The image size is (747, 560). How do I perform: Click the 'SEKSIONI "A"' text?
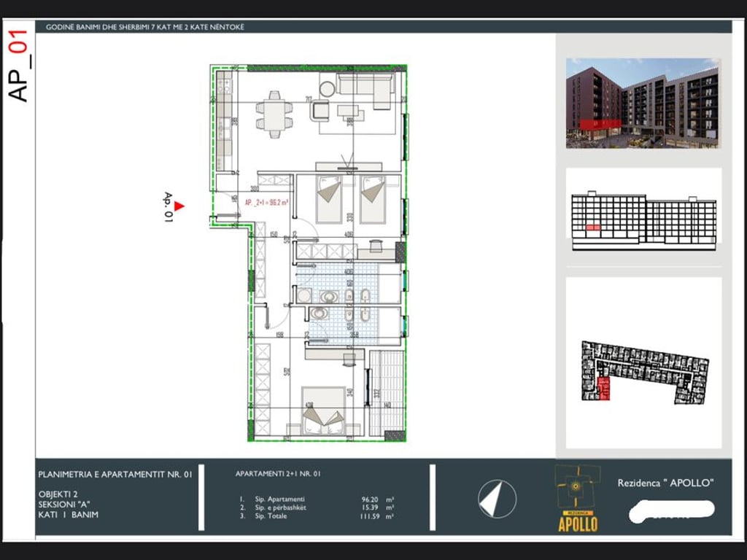click(x=64, y=505)
